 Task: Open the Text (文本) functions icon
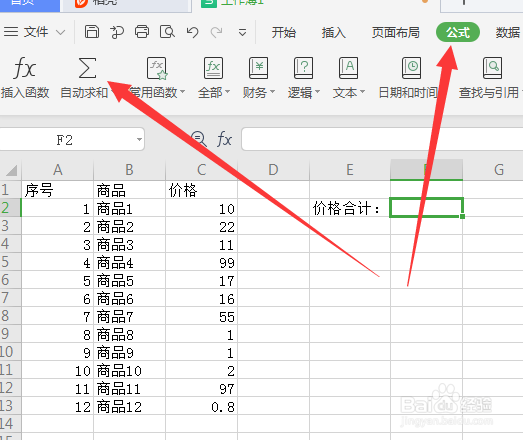(x=348, y=68)
